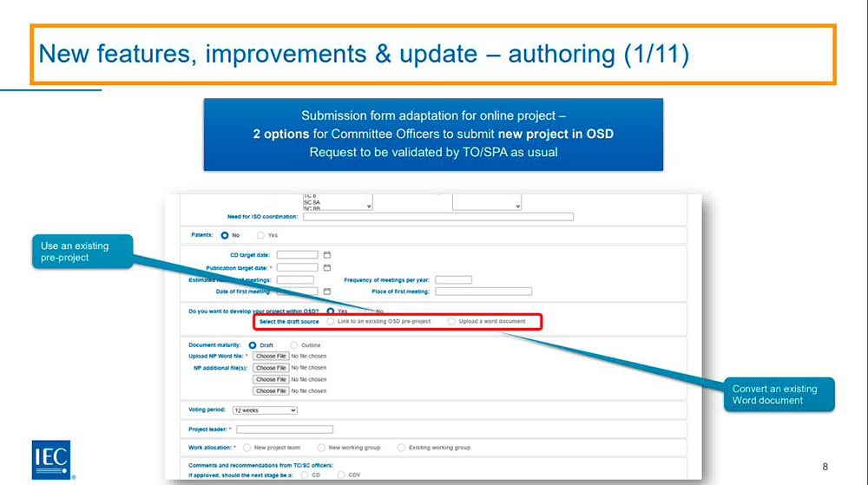Click the Frequency of meetings per year field
The height and width of the screenshot is (485, 868).
(x=453, y=279)
